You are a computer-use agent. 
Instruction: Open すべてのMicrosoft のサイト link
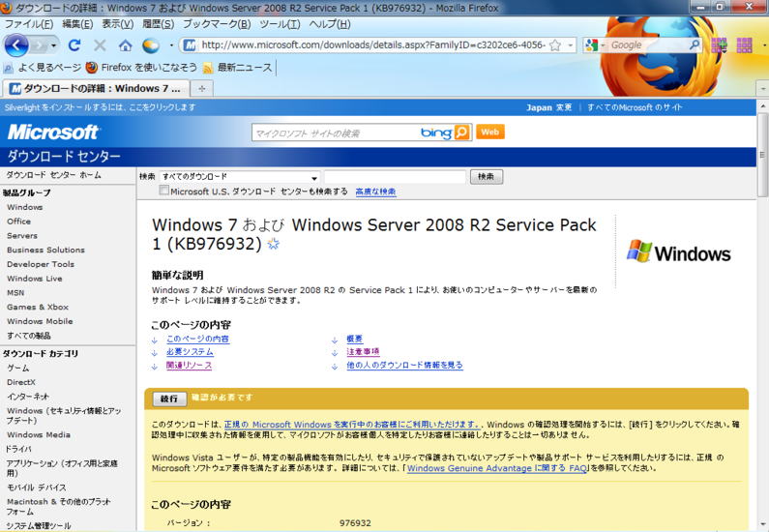635,107
